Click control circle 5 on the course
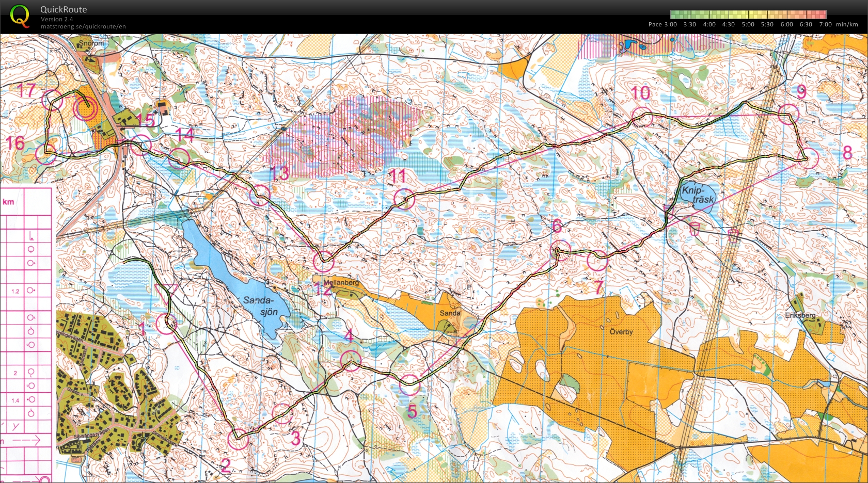The height and width of the screenshot is (483, 868). [x=409, y=385]
